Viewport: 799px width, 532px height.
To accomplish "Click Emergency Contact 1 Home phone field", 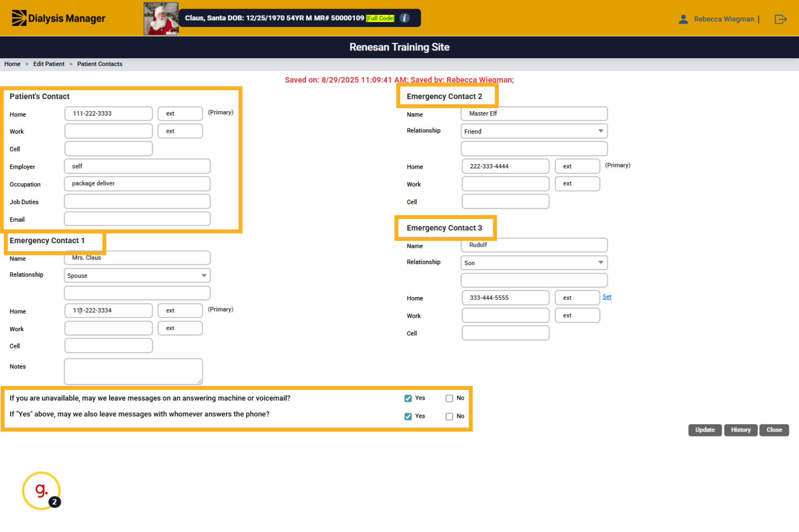I will [x=108, y=311].
